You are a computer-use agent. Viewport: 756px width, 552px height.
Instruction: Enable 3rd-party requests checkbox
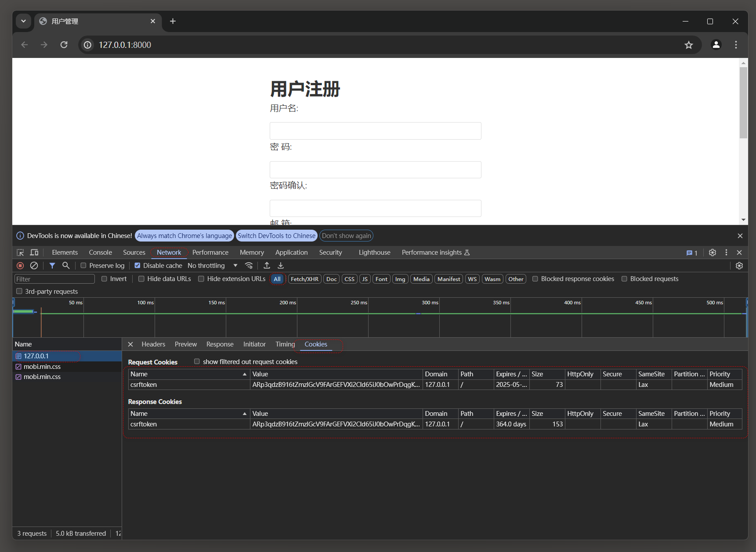tap(19, 291)
